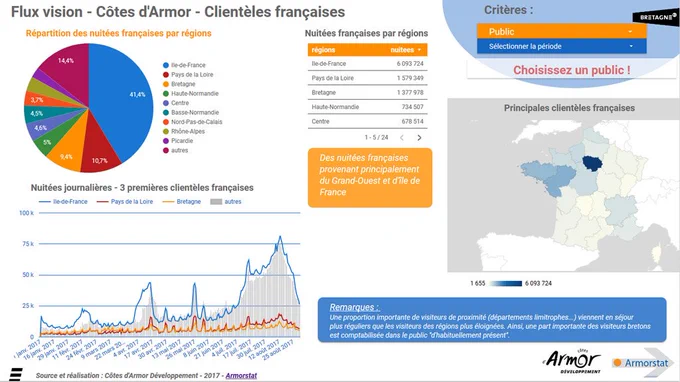
Task: Open the Sélectionner la période dropdown
Action: point(561,46)
